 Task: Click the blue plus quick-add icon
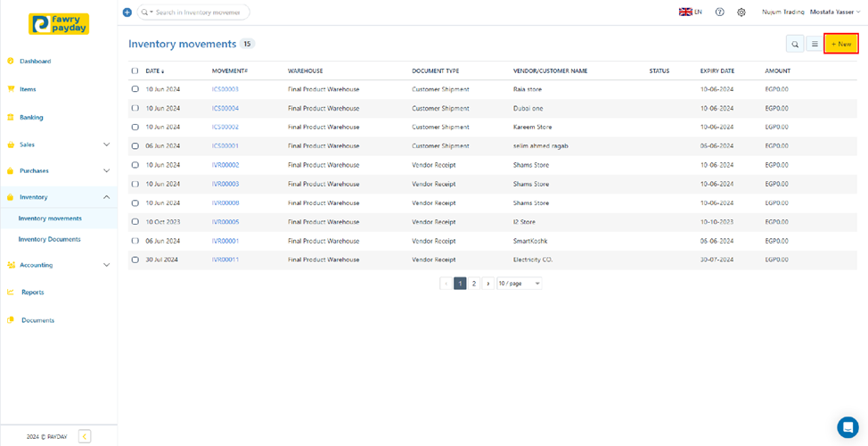[x=127, y=12]
